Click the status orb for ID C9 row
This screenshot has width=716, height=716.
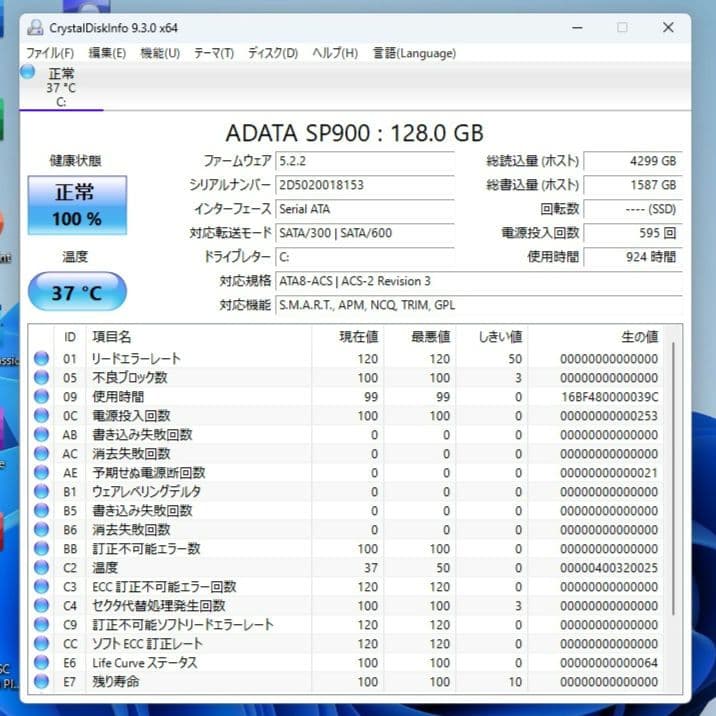[42, 625]
